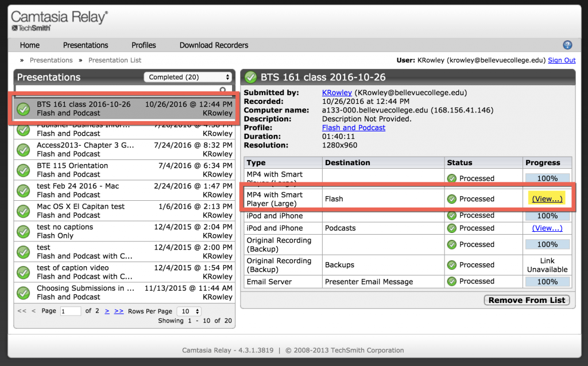Click the Presentation List breadcrumb
Screen dimensions: 588x366
[115, 60]
